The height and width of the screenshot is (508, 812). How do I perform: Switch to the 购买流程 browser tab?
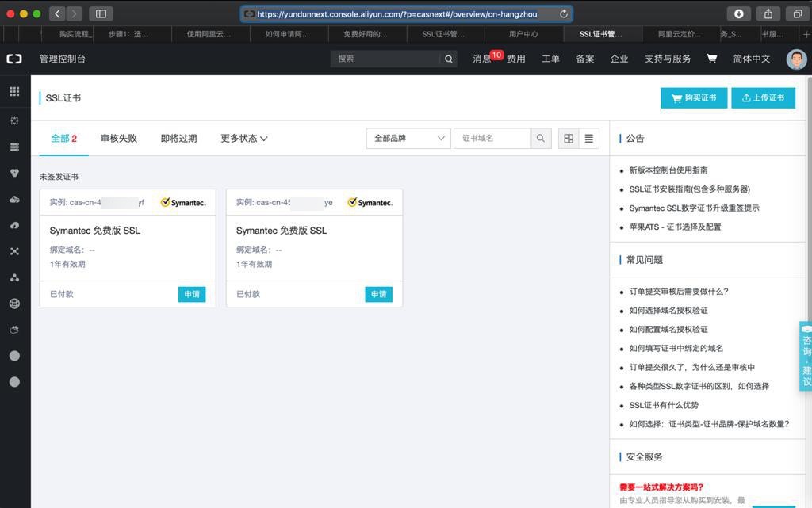(x=75, y=34)
